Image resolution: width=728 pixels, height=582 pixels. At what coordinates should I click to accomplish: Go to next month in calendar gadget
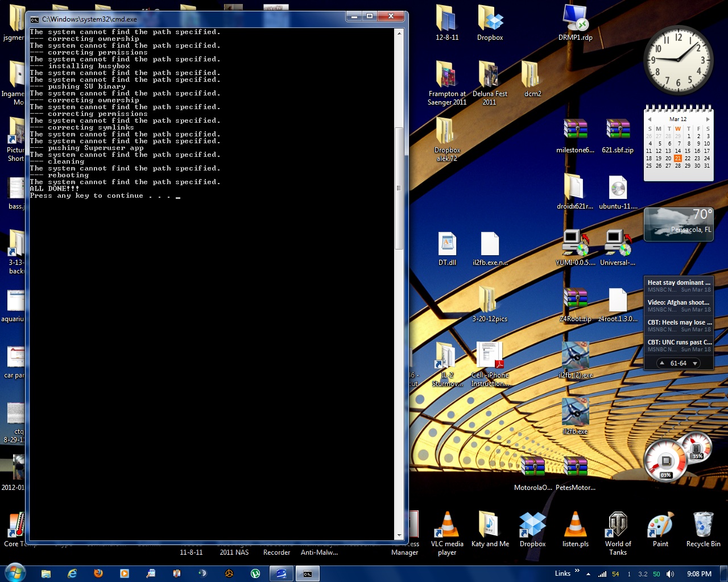pos(708,119)
